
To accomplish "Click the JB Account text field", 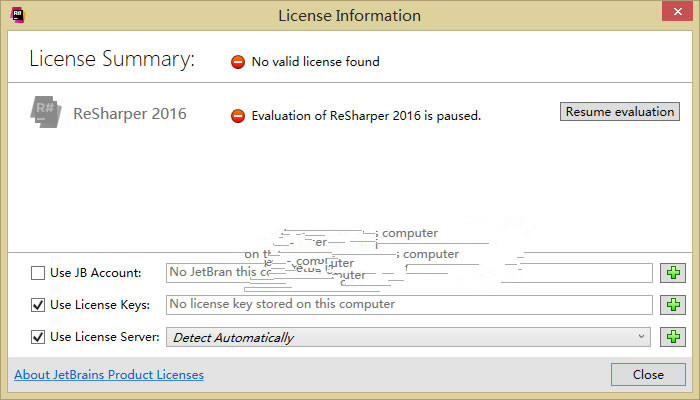I will (x=409, y=273).
